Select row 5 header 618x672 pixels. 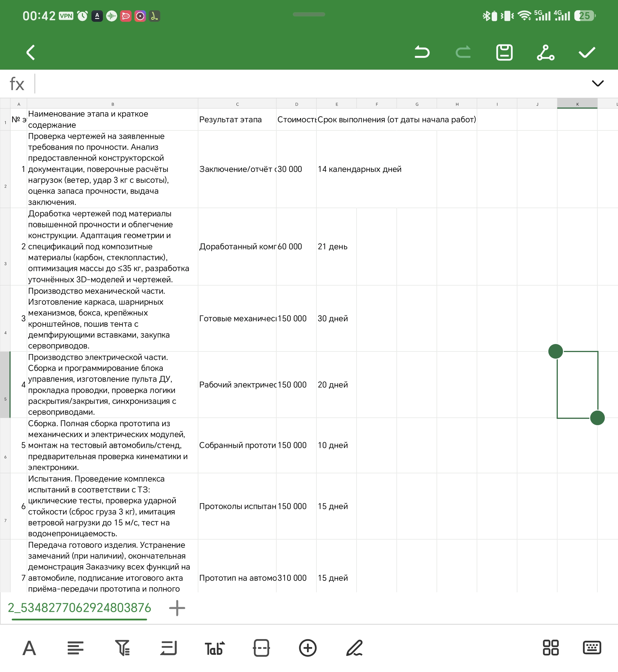pos(5,385)
